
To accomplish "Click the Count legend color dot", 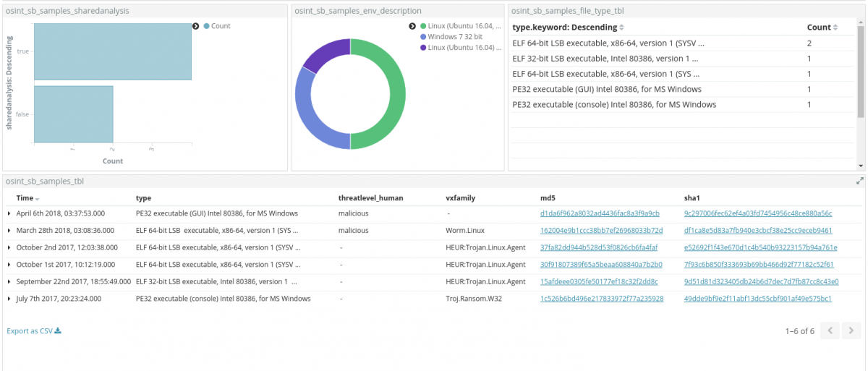I will (207, 26).
